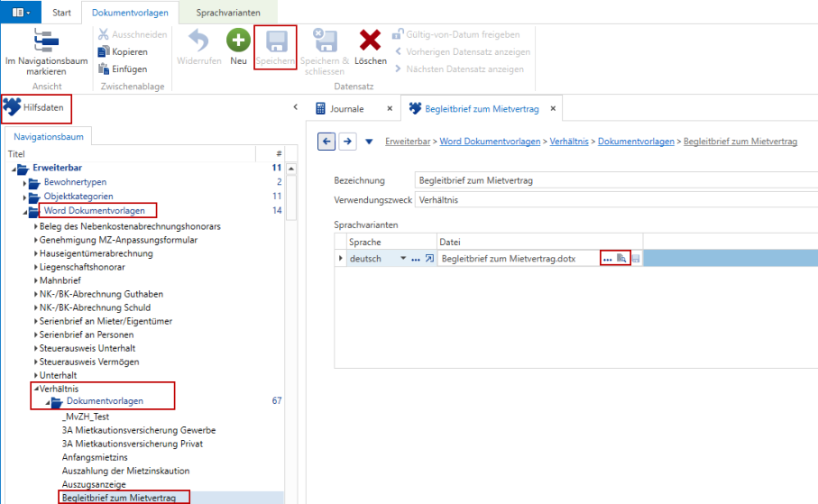This screenshot has height=504, width=818.
Task: Open navigation history dropdown triangle
Action: tap(369, 142)
